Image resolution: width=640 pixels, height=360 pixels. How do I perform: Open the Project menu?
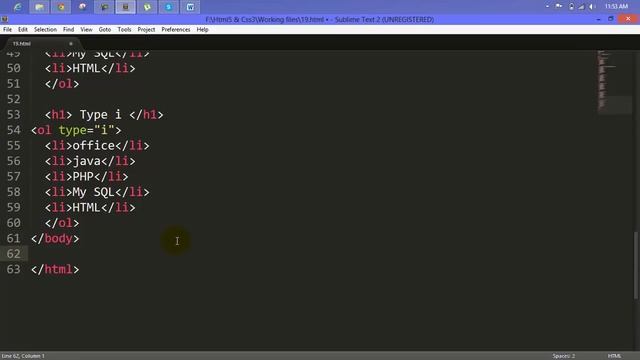146,29
